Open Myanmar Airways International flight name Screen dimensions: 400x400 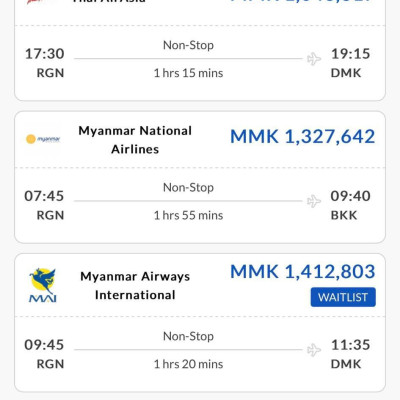135,286
